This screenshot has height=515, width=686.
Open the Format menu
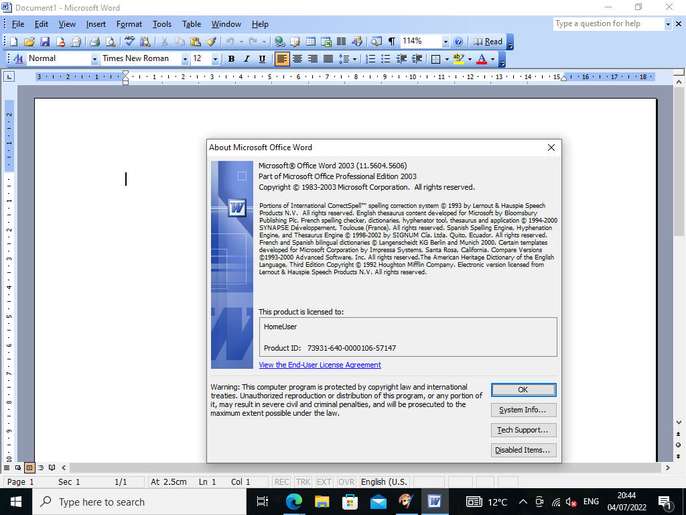tap(129, 24)
